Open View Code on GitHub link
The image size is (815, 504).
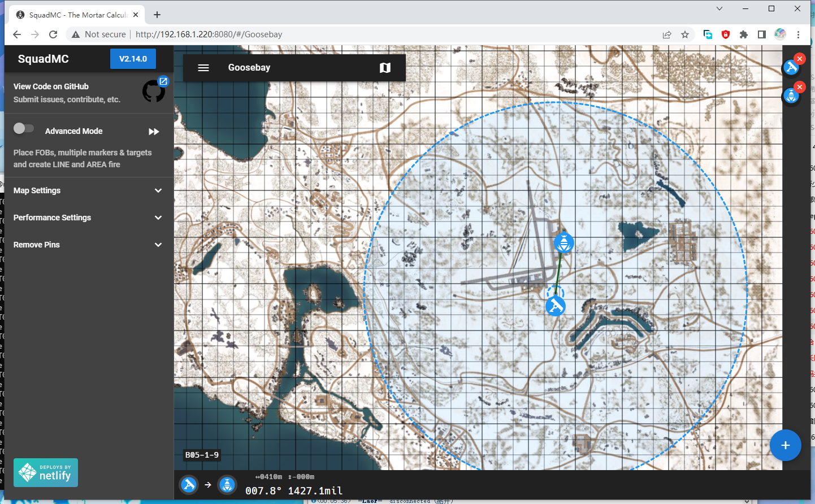tap(51, 86)
